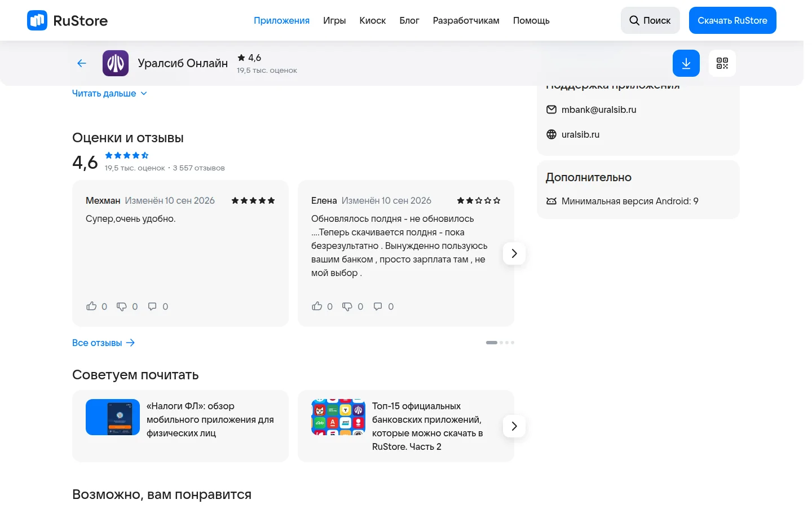This screenshot has height=508, width=812.
Task: Click the blue rating stars under Оценки и отзывы
Action: coord(127,155)
